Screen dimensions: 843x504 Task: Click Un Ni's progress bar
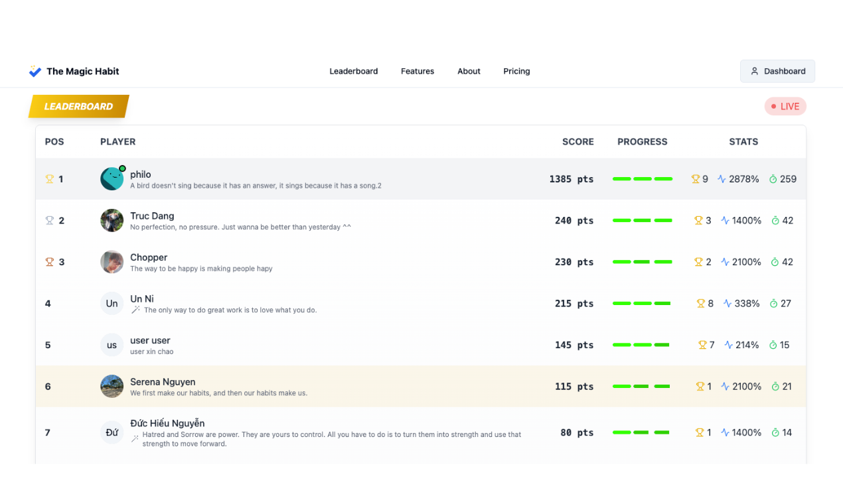(x=641, y=304)
